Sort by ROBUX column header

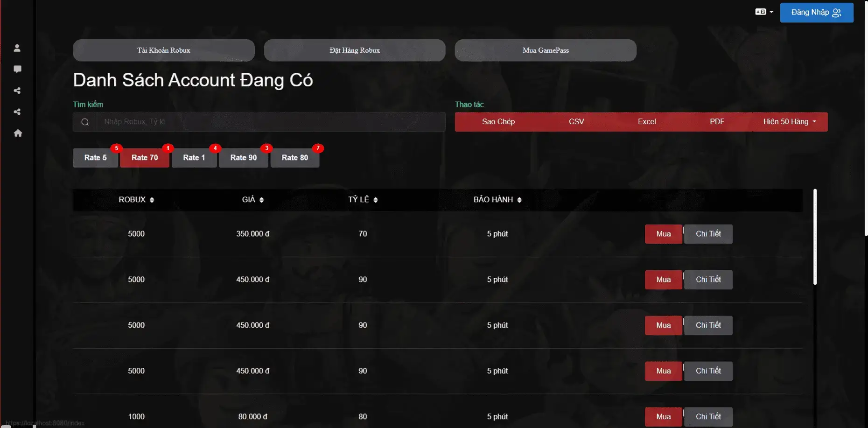click(x=136, y=200)
